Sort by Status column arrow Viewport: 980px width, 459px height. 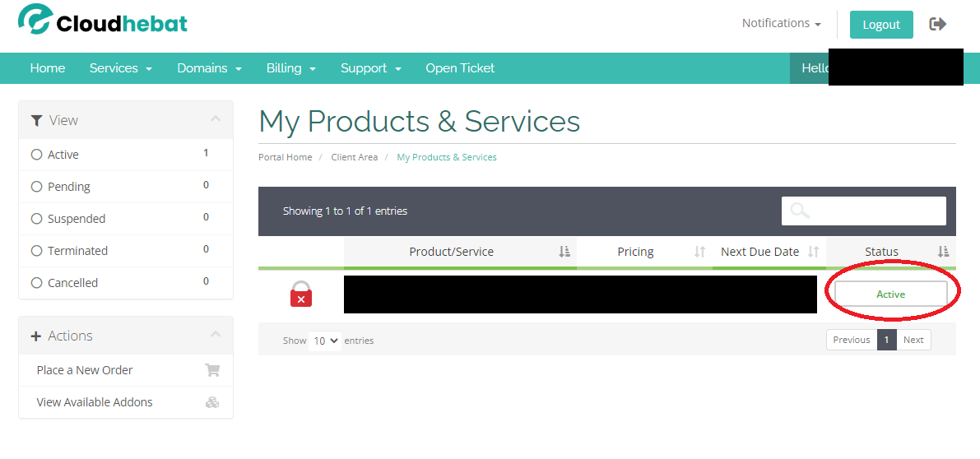tap(943, 252)
